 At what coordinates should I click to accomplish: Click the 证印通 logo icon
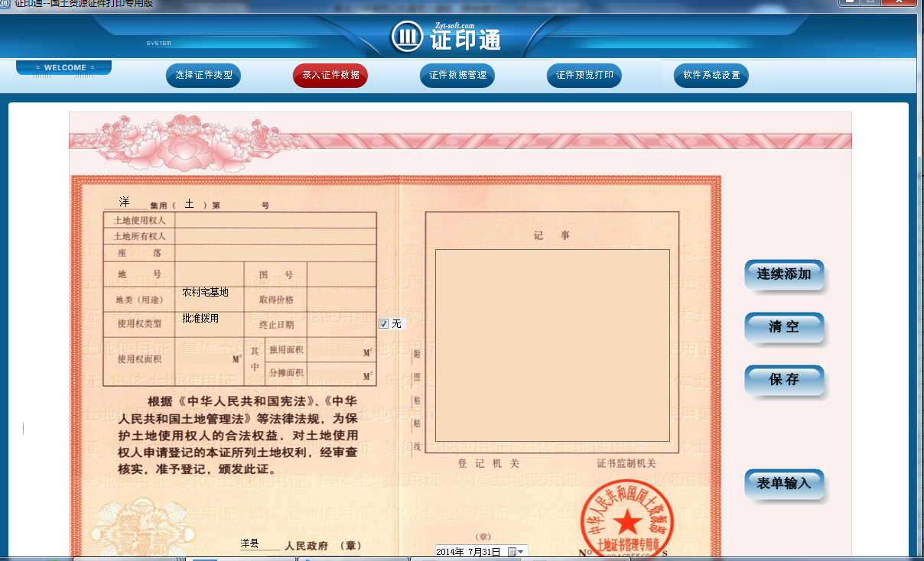click(407, 36)
